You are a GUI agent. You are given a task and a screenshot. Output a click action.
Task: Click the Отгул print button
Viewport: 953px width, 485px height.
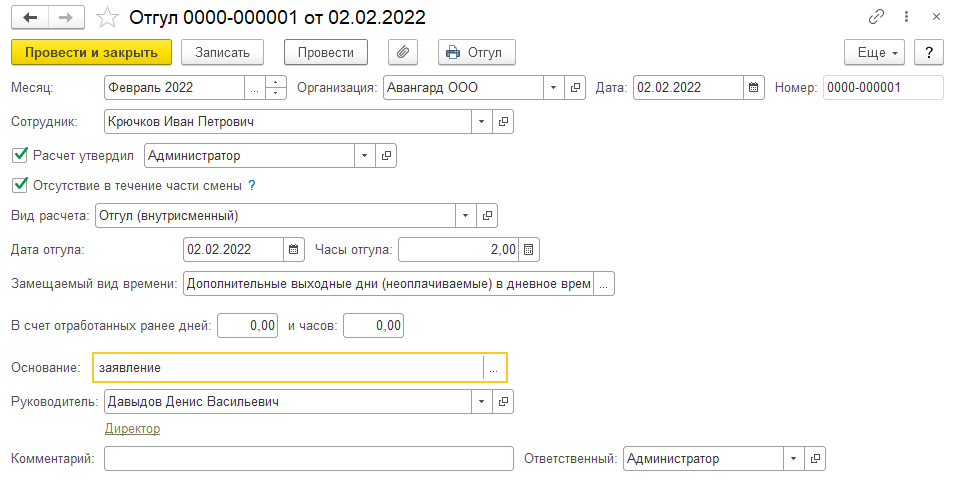[476, 52]
